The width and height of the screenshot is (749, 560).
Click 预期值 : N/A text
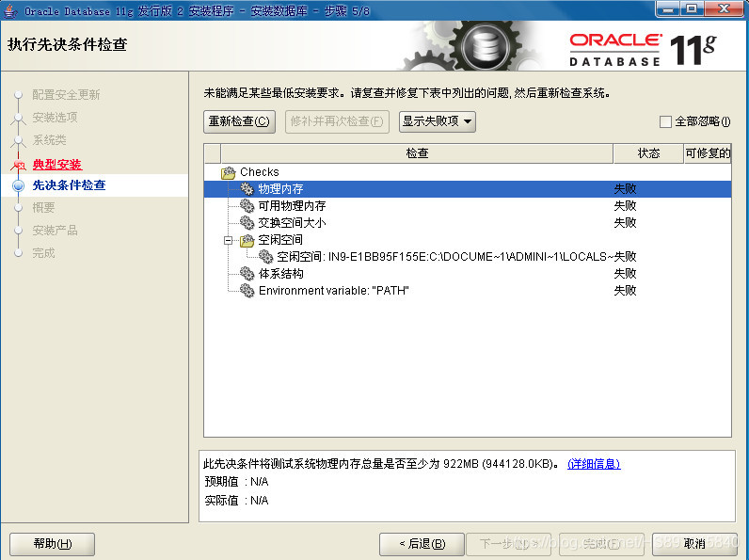[x=236, y=482]
